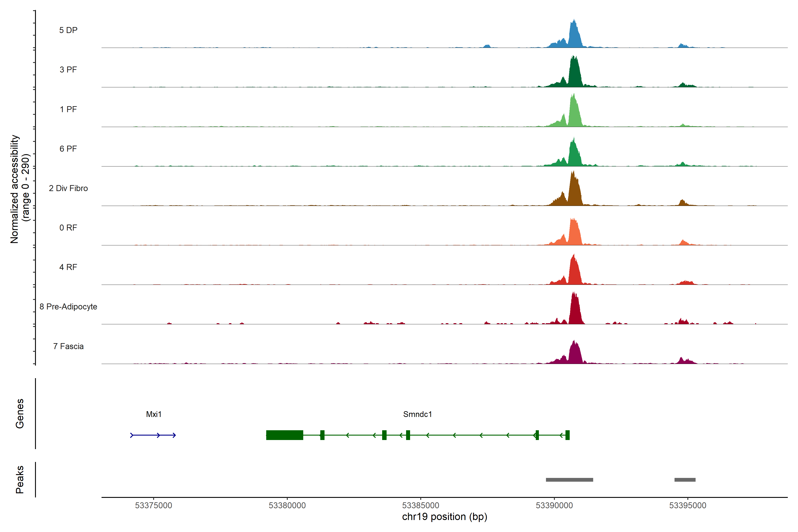Click the 2 Div Fibro track label
Image resolution: width=798 pixels, height=532 pixels.
(68, 188)
